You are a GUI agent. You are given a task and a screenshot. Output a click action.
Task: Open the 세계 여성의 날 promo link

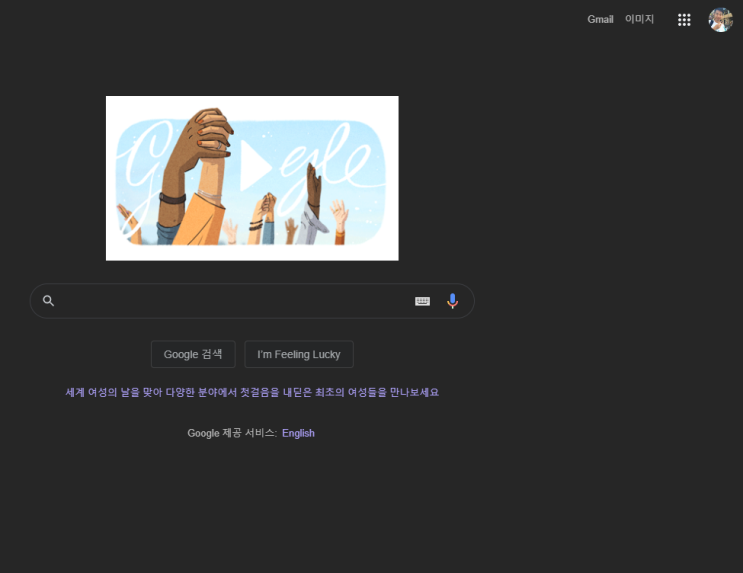(252, 392)
